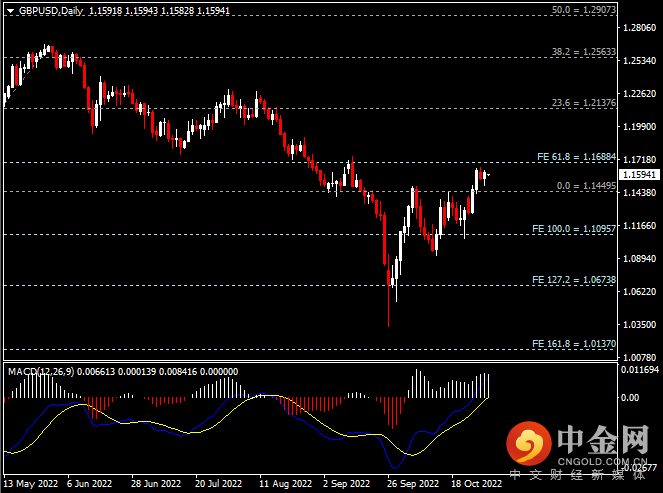
Task: Select the MACD(12,26,9) indicator label
Action: coord(41,372)
